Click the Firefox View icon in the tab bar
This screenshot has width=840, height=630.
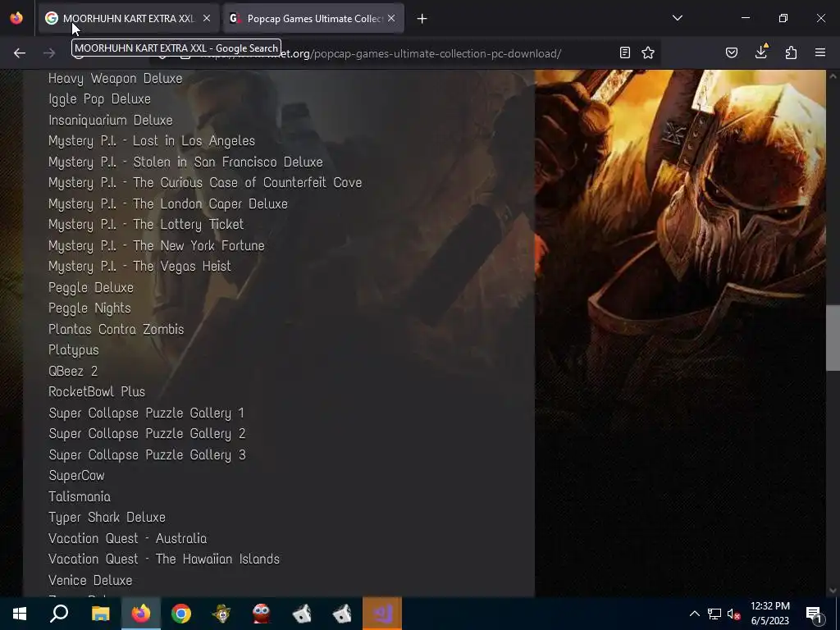tap(16, 18)
